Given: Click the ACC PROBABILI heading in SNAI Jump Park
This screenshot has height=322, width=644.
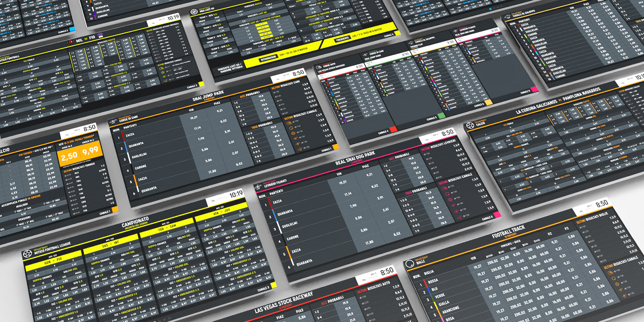Looking at the screenshot, I should coord(250,94).
